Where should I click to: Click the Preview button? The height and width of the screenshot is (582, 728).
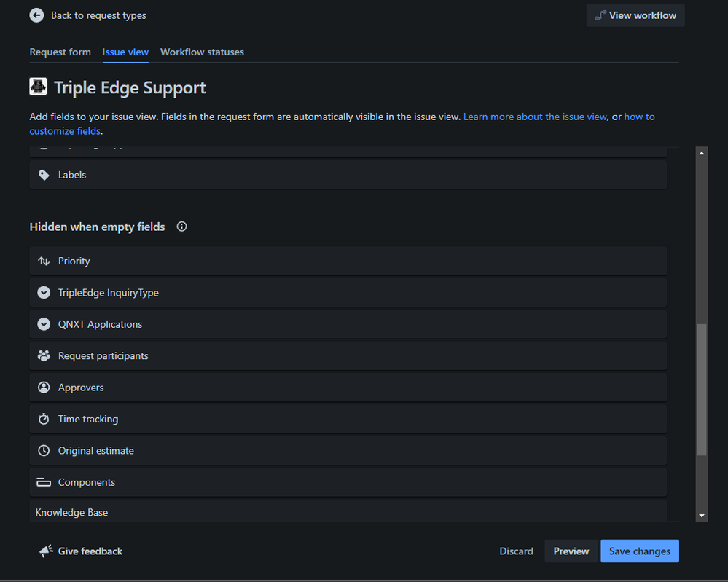click(x=571, y=551)
